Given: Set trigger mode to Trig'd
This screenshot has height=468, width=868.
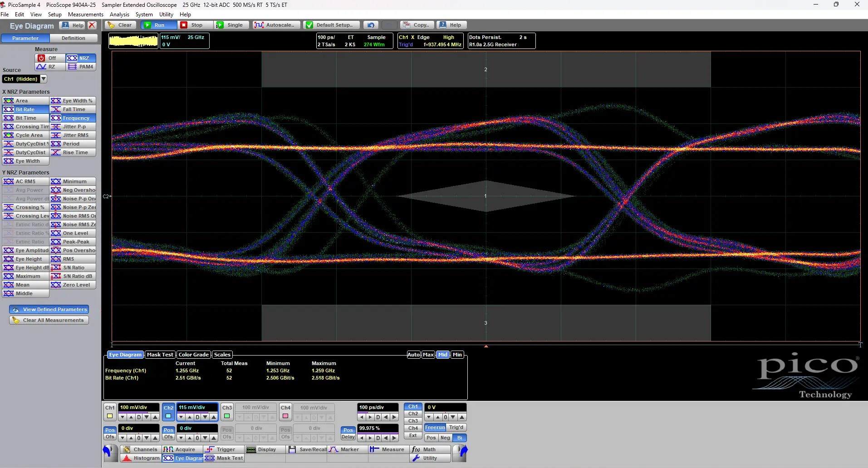Looking at the screenshot, I should 456,427.
